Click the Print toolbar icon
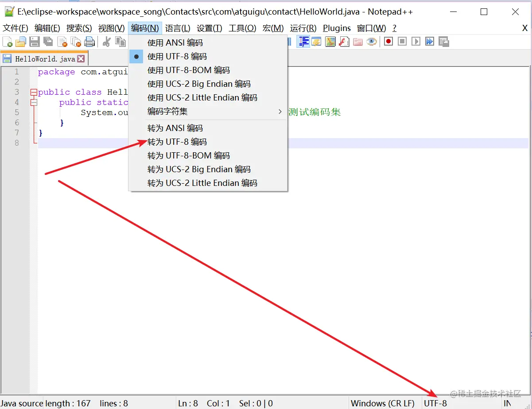The height and width of the screenshot is (409, 532). [89, 42]
